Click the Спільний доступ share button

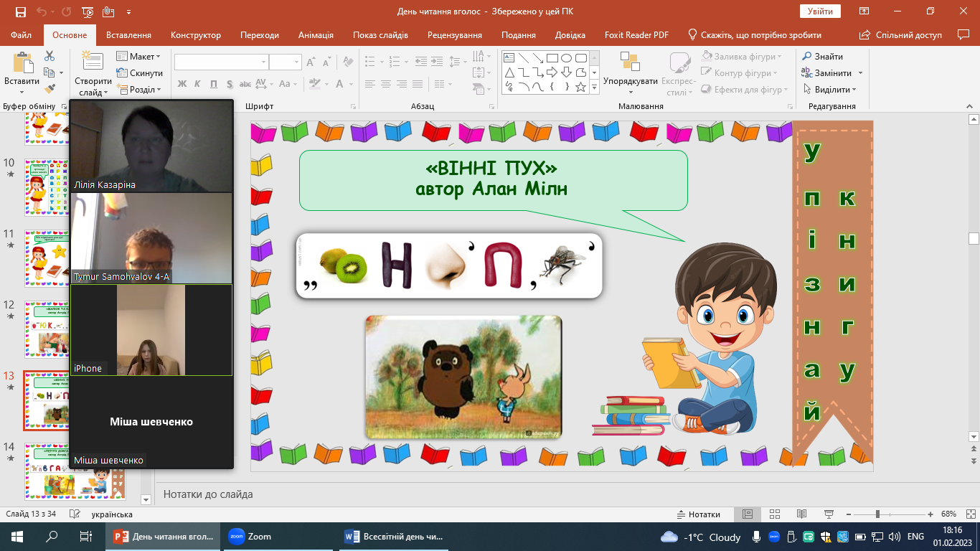click(x=901, y=34)
